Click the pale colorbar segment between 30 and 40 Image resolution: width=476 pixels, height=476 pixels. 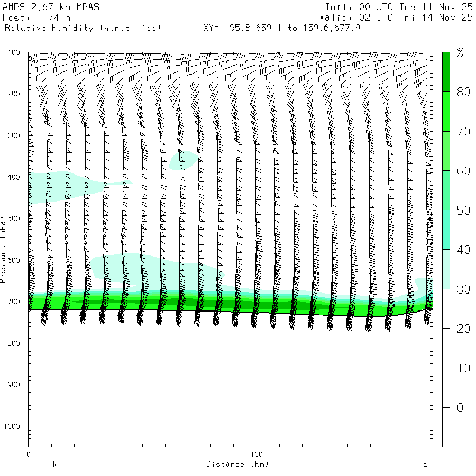pyautogui.click(x=446, y=269)
